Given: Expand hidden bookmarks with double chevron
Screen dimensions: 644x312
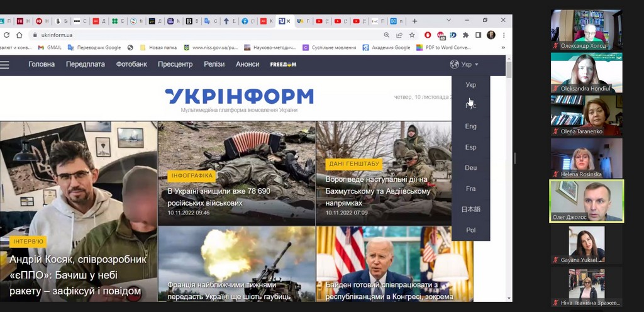Looking at the screenshot, I should coord(502,48).
